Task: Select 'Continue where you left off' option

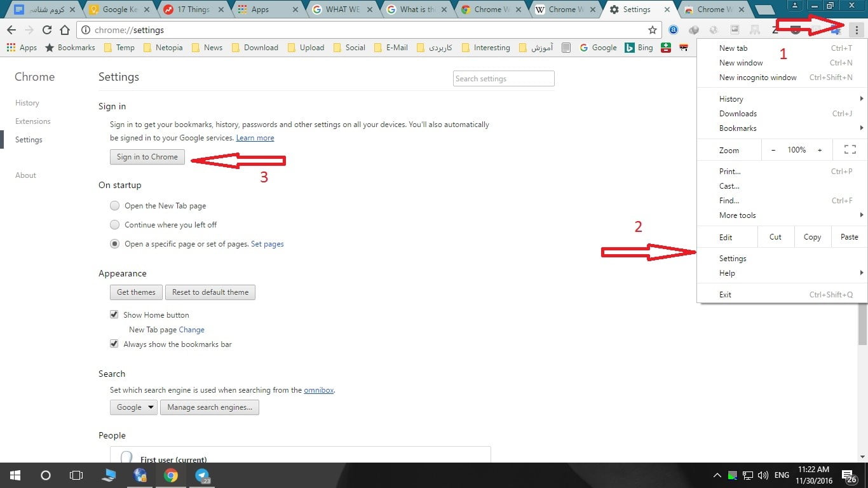Action: 114,225
